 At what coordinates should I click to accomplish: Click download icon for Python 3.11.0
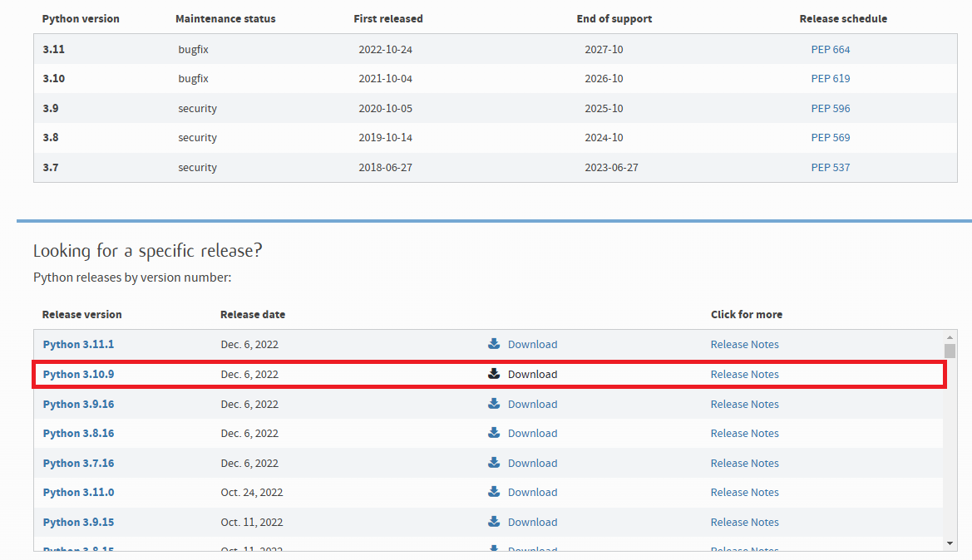[x=494, y=491]
